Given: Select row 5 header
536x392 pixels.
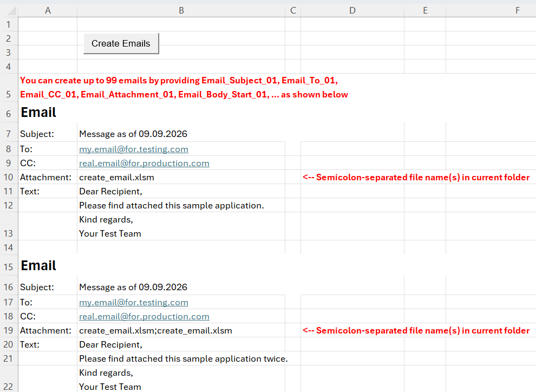Looking at the screenshot, I should tap(9, 88).
